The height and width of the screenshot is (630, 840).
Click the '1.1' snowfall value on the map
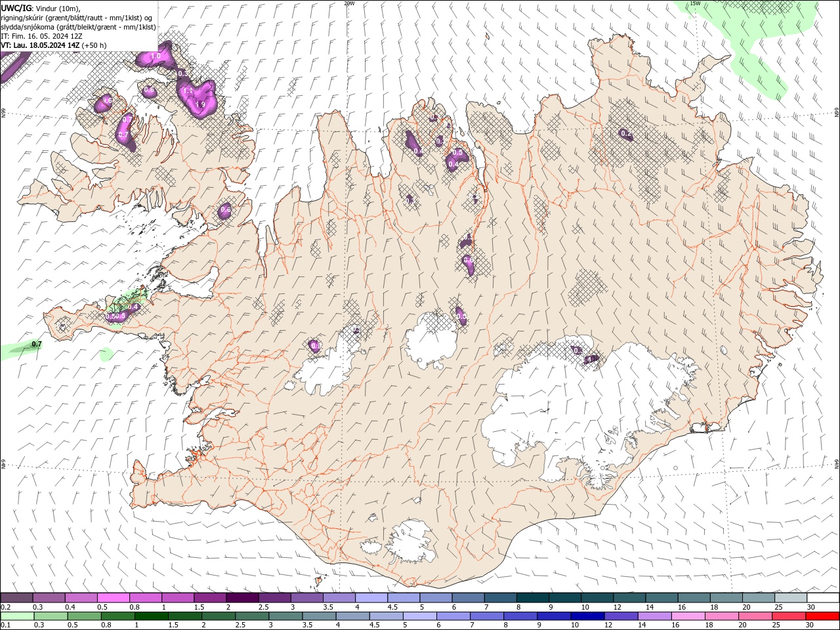(187, 91)
